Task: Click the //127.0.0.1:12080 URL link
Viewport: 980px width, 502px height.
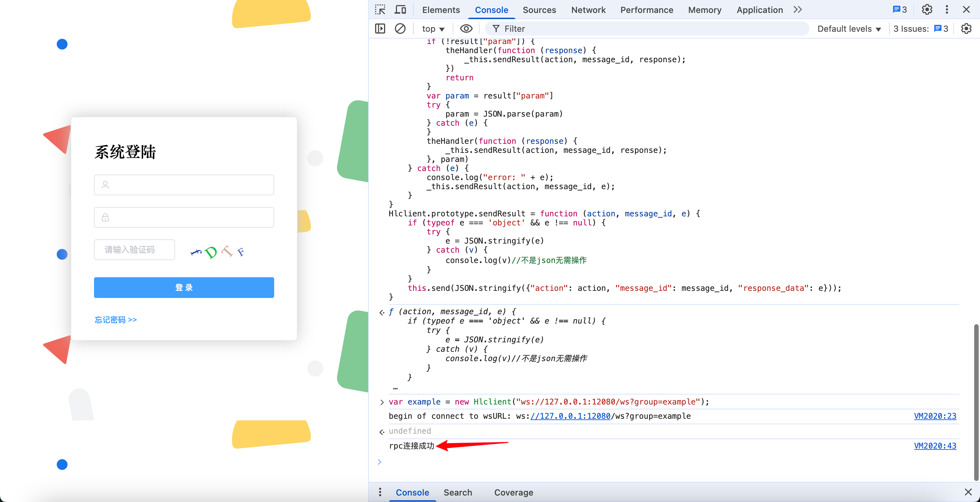Action: (x=570, y=416)
